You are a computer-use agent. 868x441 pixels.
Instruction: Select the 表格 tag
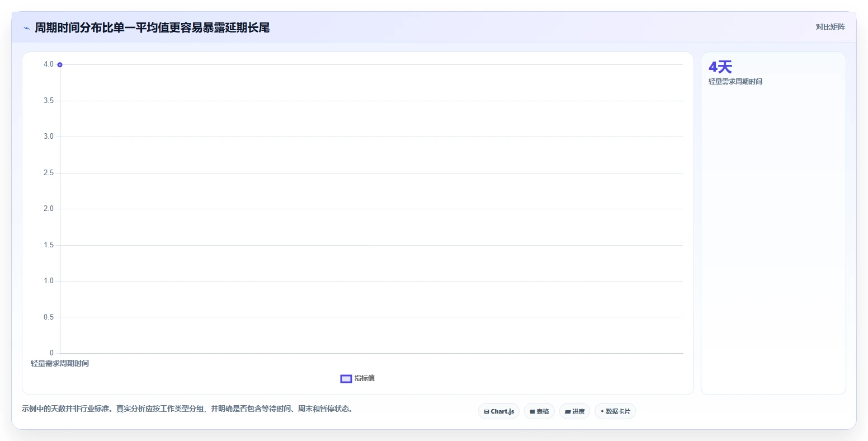[539, 411]
